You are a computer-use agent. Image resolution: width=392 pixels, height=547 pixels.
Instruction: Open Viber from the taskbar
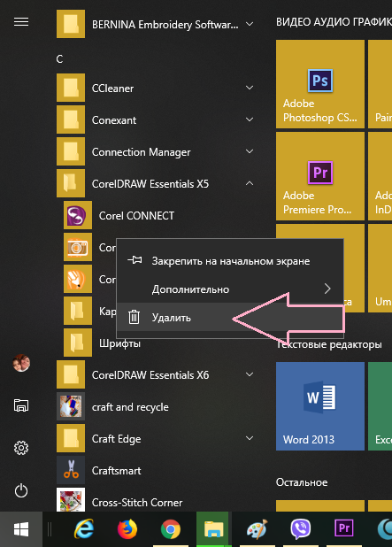[x=300, y=529]
